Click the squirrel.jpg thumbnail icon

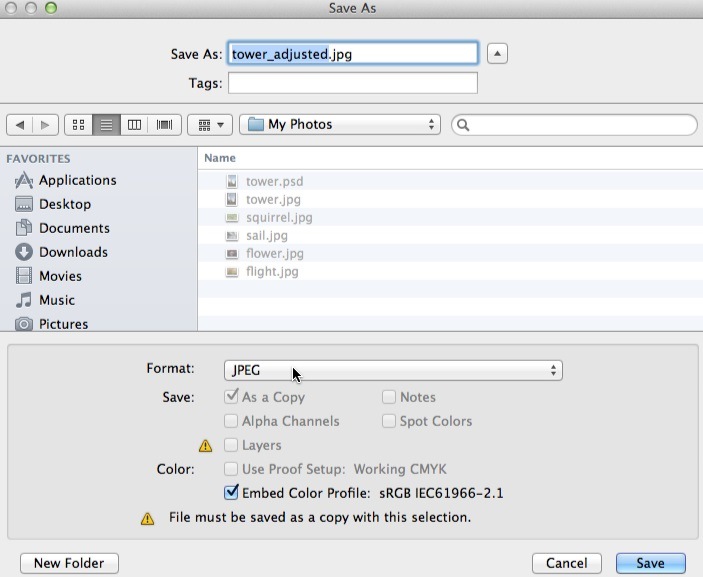click(x=231, y=217)
